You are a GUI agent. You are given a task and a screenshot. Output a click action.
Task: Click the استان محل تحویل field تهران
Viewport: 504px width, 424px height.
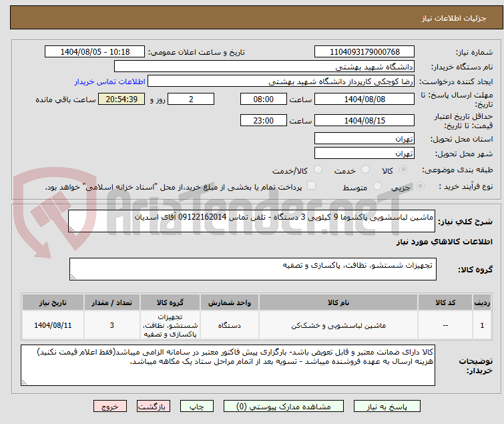(x=364, y=138)
